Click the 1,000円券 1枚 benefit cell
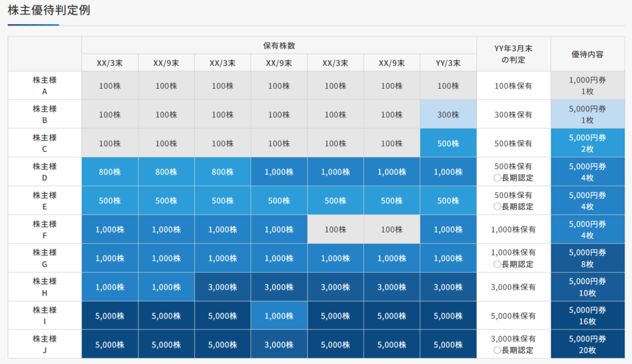Screen dimensions: 632x364 tap(588, 86)
